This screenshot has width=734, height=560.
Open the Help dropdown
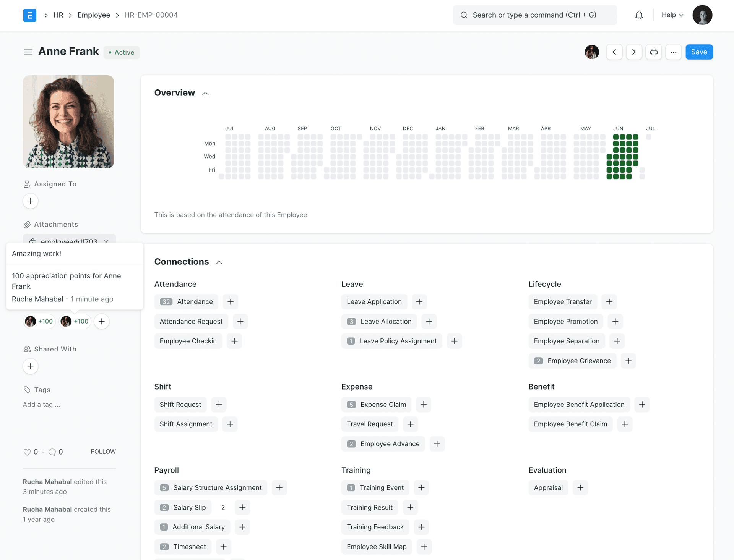pyautogui.click(x=671, y=15)
